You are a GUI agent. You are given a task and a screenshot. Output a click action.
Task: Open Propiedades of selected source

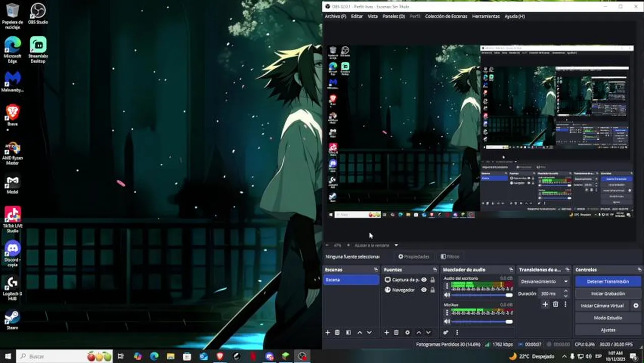[x=414, y=257]
